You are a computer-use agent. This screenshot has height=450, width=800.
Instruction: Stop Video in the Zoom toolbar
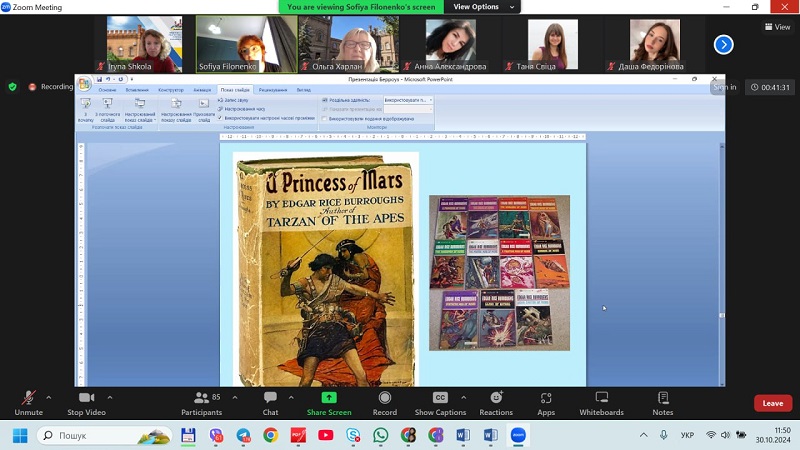[x=86, y=403]
